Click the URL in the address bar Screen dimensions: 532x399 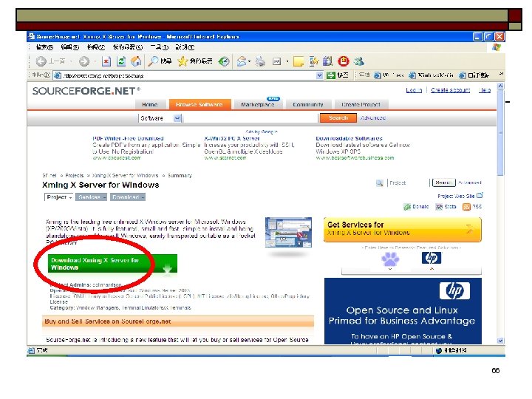click(103, 75)
